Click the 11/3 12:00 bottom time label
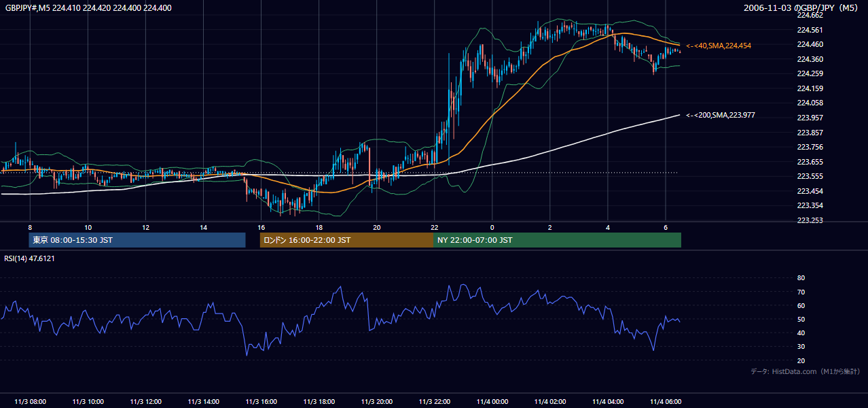Viewport: 868px width, 408px height. point(145,401)
